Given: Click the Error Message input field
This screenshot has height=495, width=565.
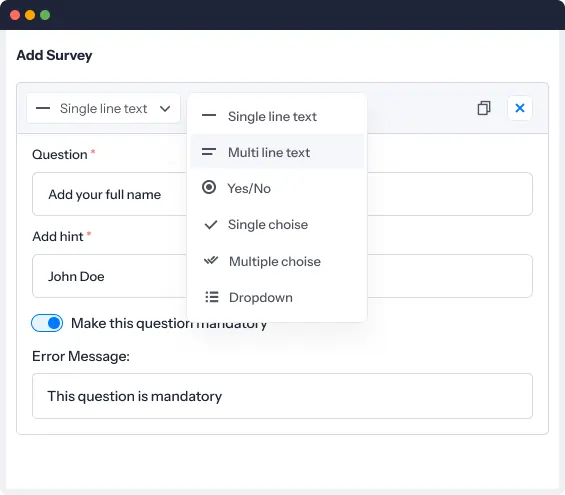Looking at the screenshot, I should (x=282, y=396).
